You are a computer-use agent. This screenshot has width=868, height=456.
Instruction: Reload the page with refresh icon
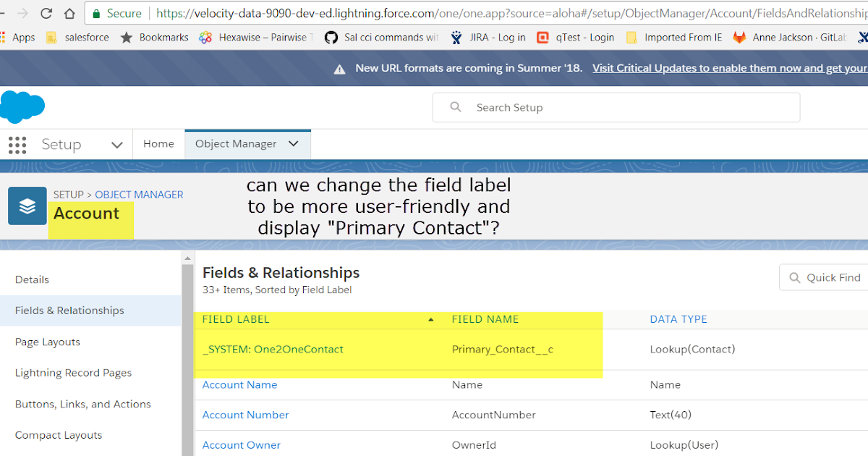coord(46,13)
